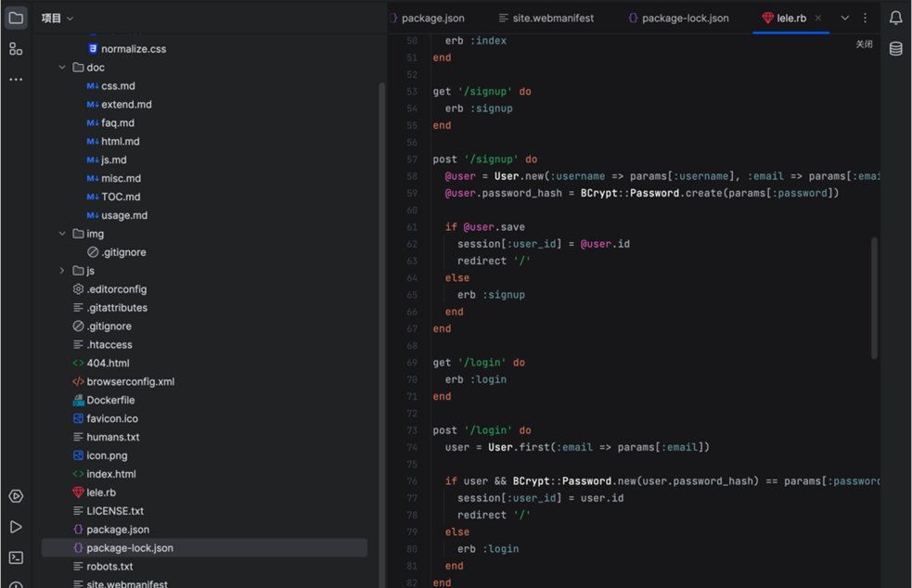Collapse the img folder
This screenshot has height=588, width=912.
[62, 234]
